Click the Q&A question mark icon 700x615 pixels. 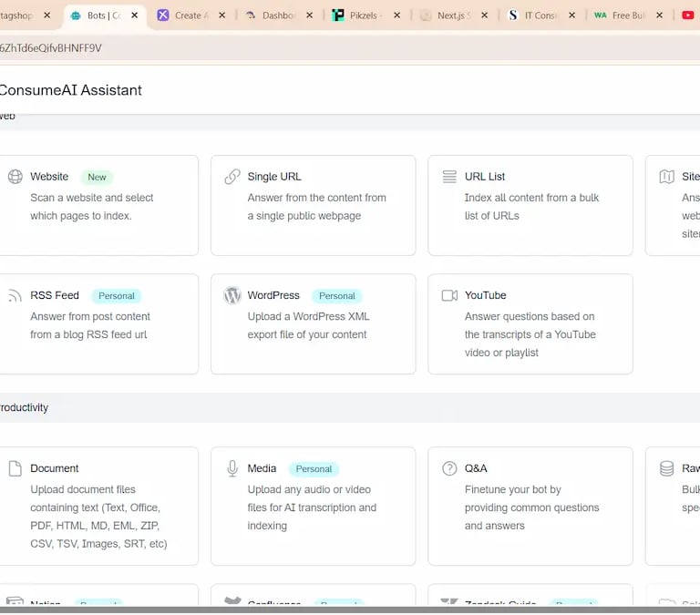[x=449, y=468]
